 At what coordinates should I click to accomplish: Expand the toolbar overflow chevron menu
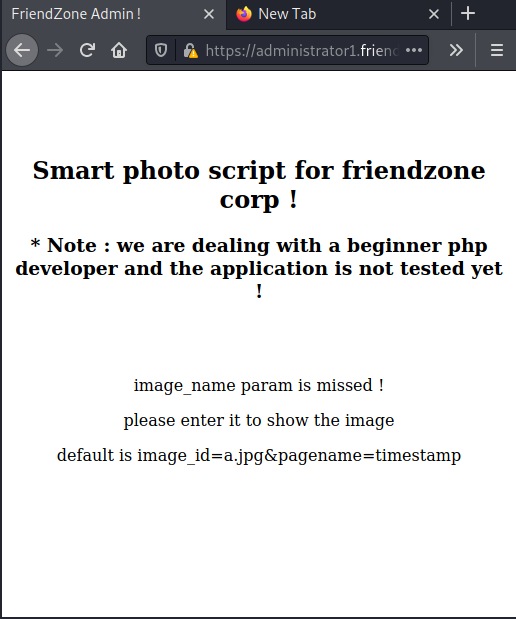(456, 50)
